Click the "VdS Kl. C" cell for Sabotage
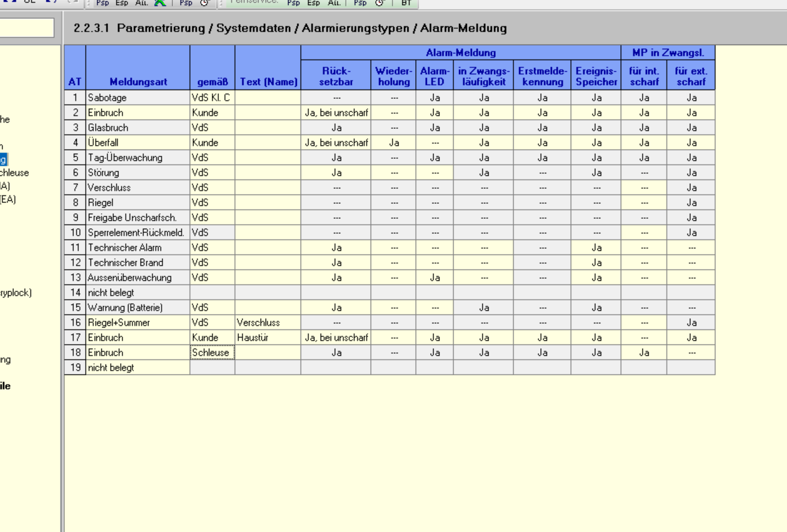The width and height of the screenshot is (787, 532). [212, 98]
